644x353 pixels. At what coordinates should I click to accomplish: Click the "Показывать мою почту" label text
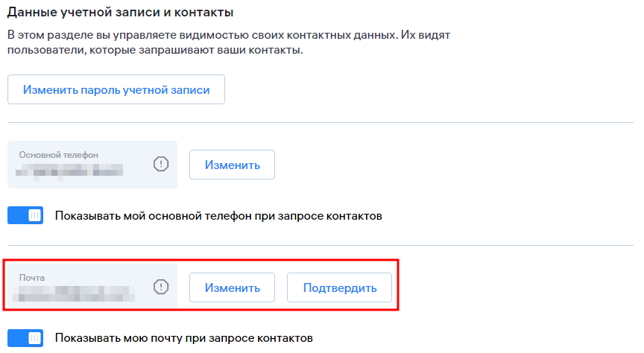pos(184,338)
